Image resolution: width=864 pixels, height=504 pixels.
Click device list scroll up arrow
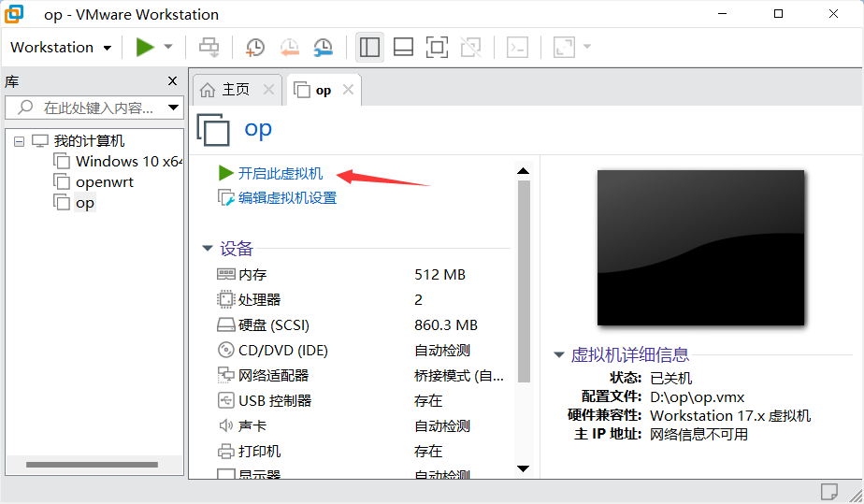click(x=524, y=171)
